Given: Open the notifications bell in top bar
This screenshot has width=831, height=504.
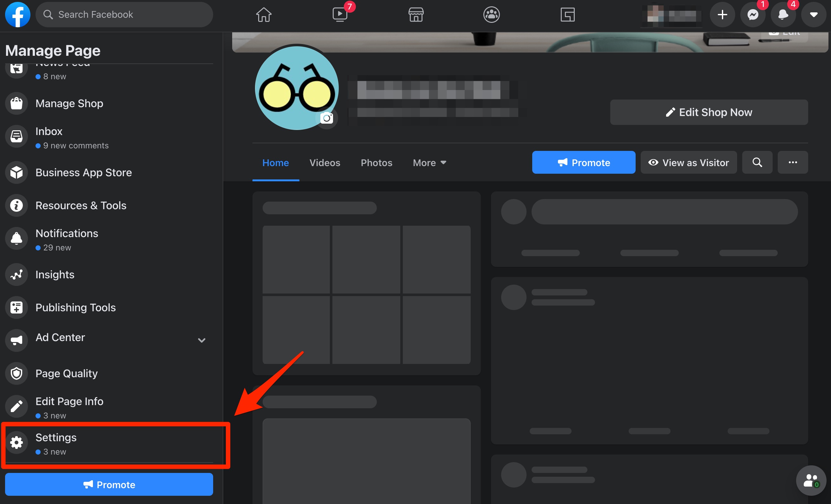Looking at the screenshot, I should pos(783,15).
